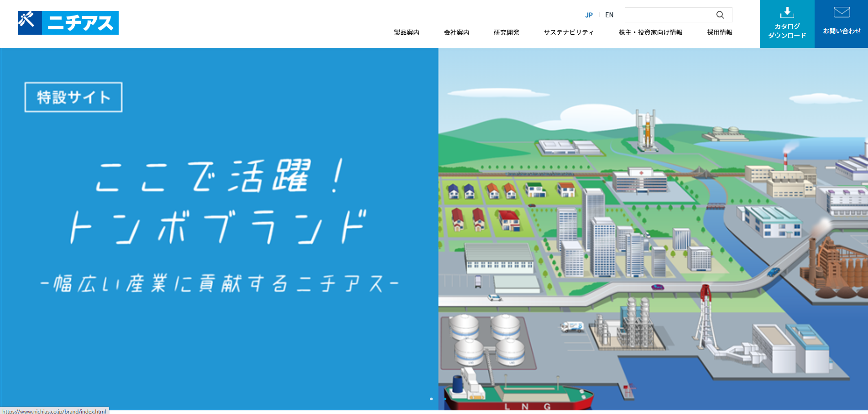Focus the site search field

click(x=678, y=15)
